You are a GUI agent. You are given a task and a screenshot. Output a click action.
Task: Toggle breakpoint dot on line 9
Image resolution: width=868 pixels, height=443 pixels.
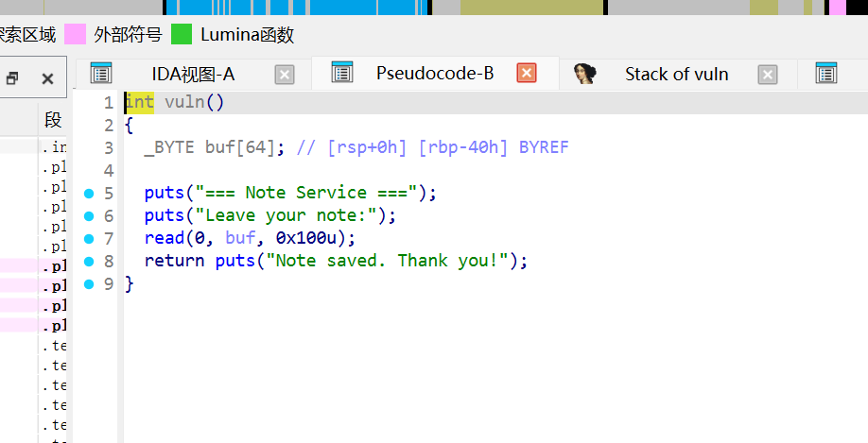click(x=89, y=284)
